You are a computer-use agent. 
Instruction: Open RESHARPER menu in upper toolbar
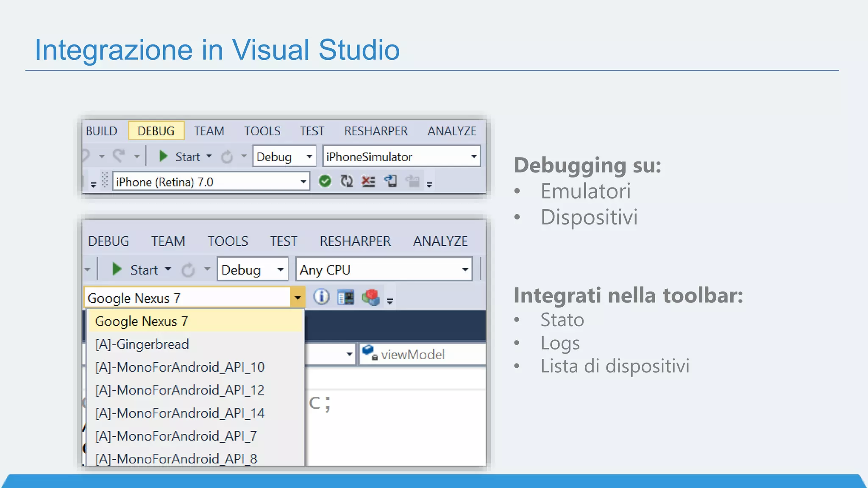(376, 131)
